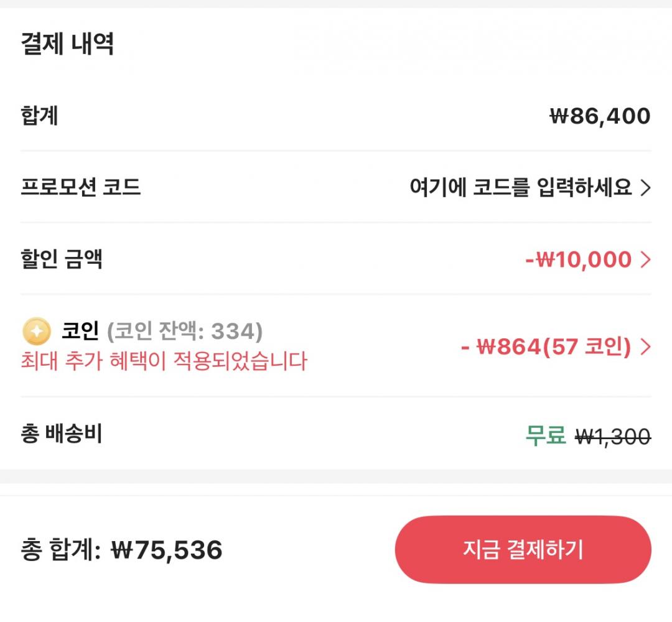The height and width of the screenshot is (622, 672).
Task: Tap the red 최대 추가 혜택이 적용되었습니다 notice
Action: pyautogui.click(x=164, y=361)
